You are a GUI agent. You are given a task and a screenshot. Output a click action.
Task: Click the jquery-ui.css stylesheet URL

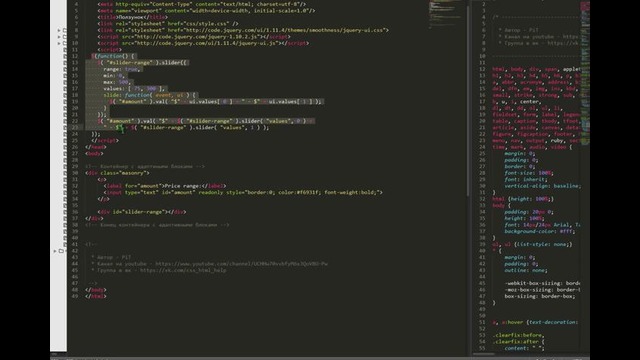click(x=284, y=30)
